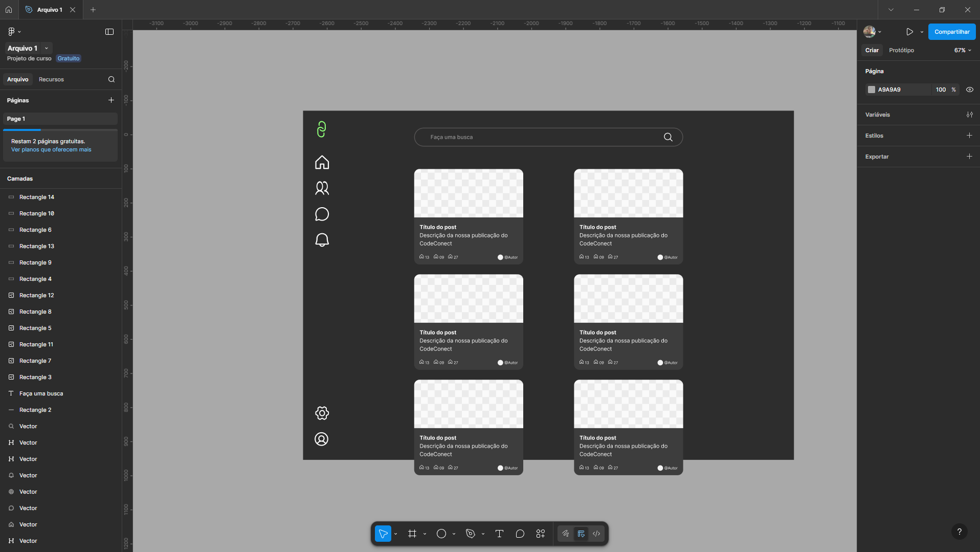The width and height of the screenshot is (980, 552).
Task: Switch to Dev Mode
Action: click(596, 534)
